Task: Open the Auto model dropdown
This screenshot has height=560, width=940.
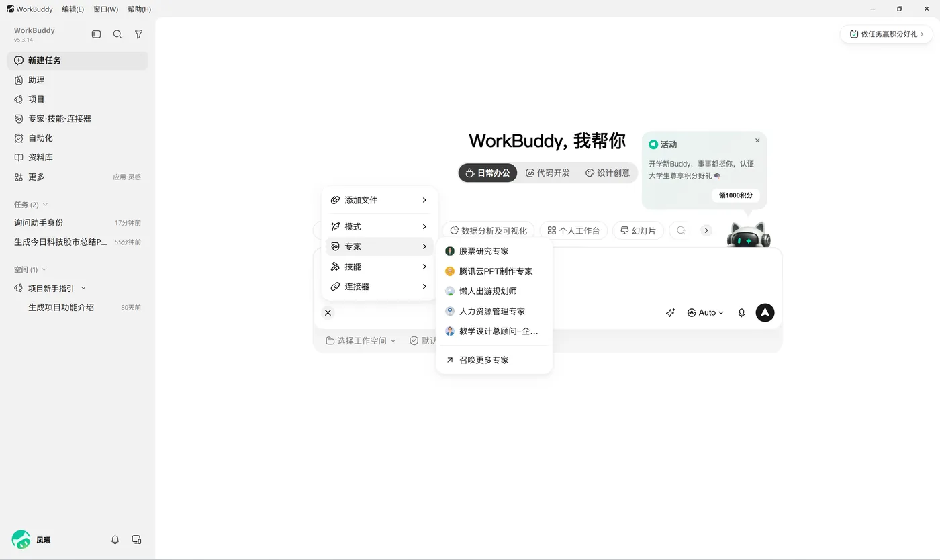Action: pos(706,313)
